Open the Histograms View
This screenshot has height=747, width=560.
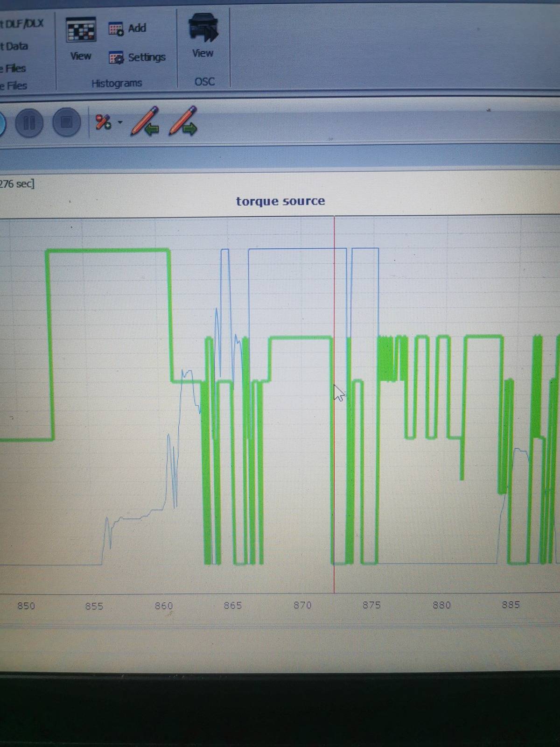pyautogui.click(x=81, y=39)
